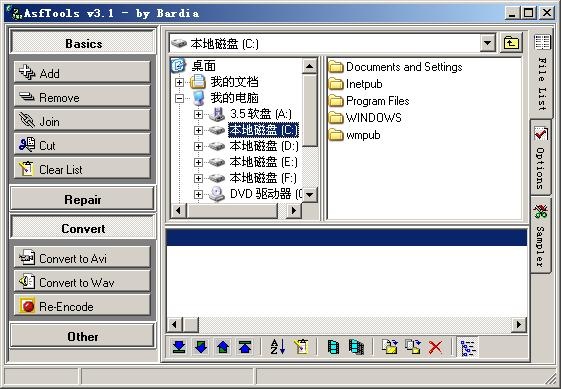Click the tree horizontal scrollbar right arrow
The width and height of the screenshot is (561, 389).
coord(293,210)
